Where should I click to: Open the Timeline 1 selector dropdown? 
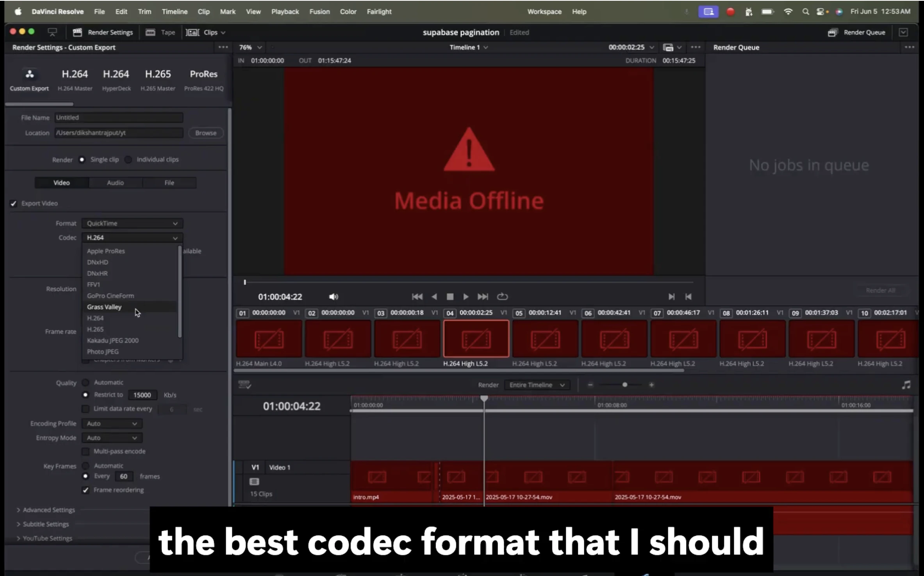tap(469, 47)
